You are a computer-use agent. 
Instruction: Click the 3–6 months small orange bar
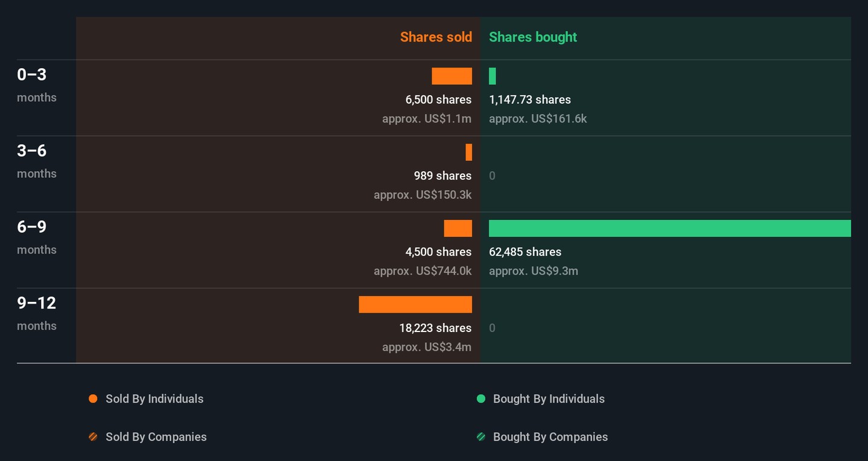(x=468, y=152)
